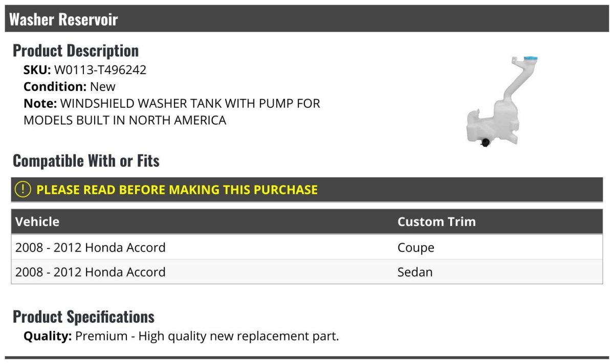Select the Honda Accord Coupe row
Screen dimensions: 614x364
[x=91, y=247]
